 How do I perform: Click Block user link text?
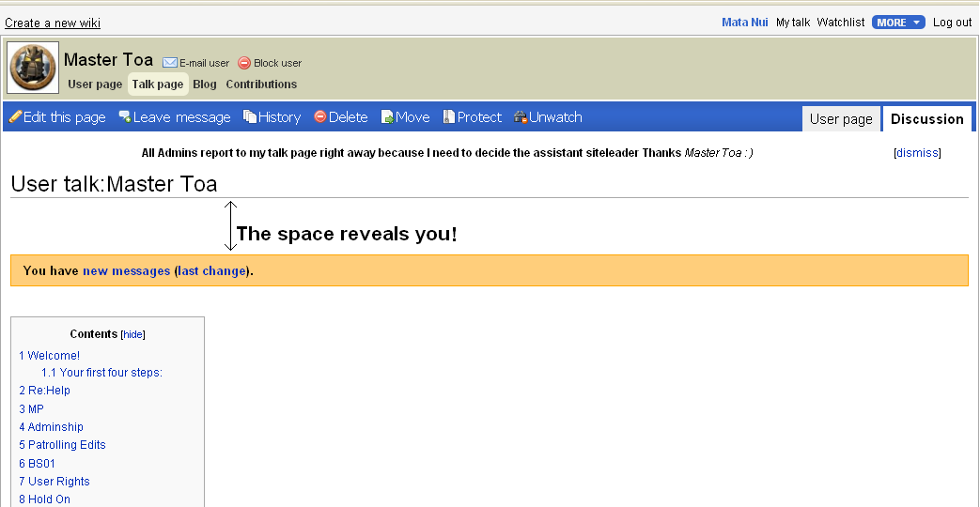(277, 63)
